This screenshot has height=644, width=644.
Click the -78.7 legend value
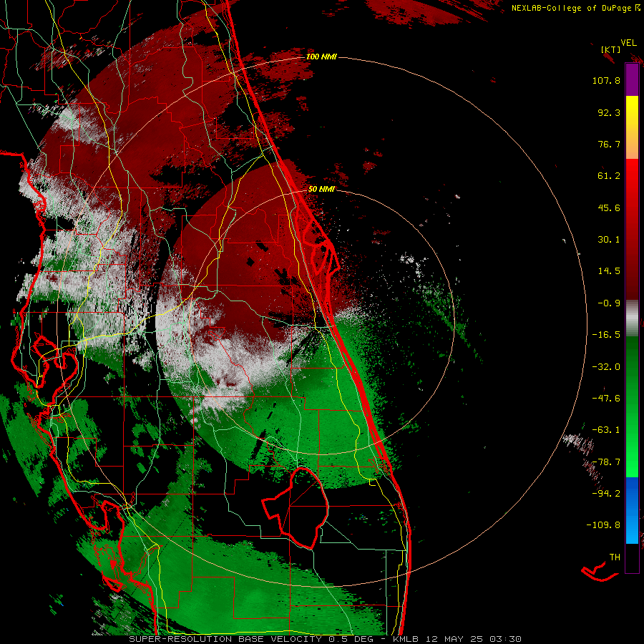click(x=606, y=462)
